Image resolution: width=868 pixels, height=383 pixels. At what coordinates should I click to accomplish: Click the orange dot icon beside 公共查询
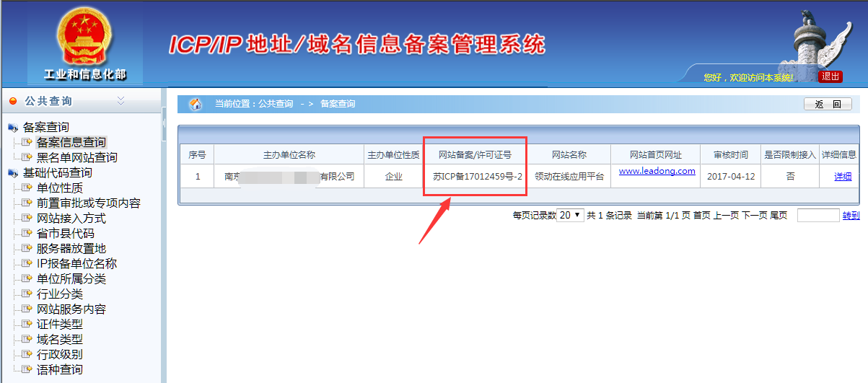pos(13,101)
